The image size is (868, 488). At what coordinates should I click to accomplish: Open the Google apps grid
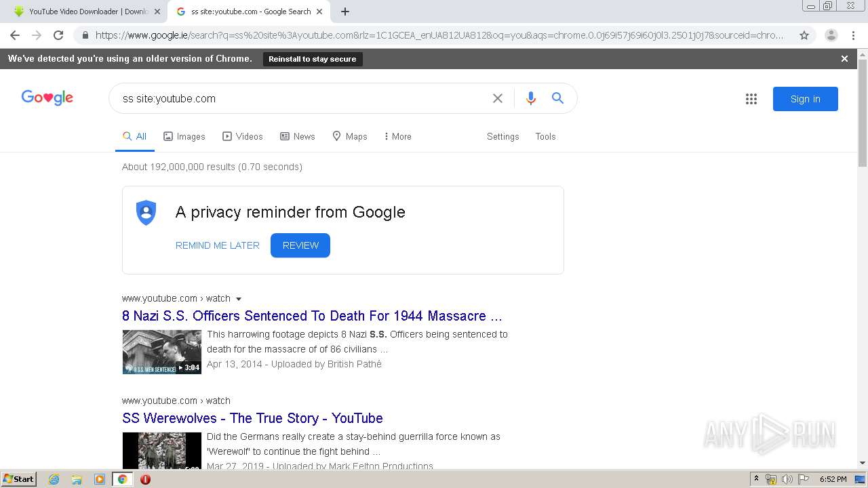[751, 99]
